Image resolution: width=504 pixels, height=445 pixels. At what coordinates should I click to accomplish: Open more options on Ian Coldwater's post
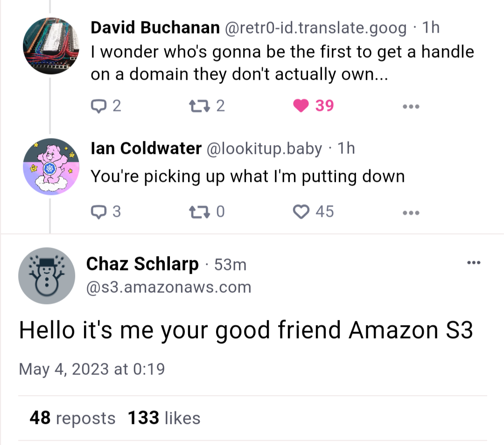(411, 213)
